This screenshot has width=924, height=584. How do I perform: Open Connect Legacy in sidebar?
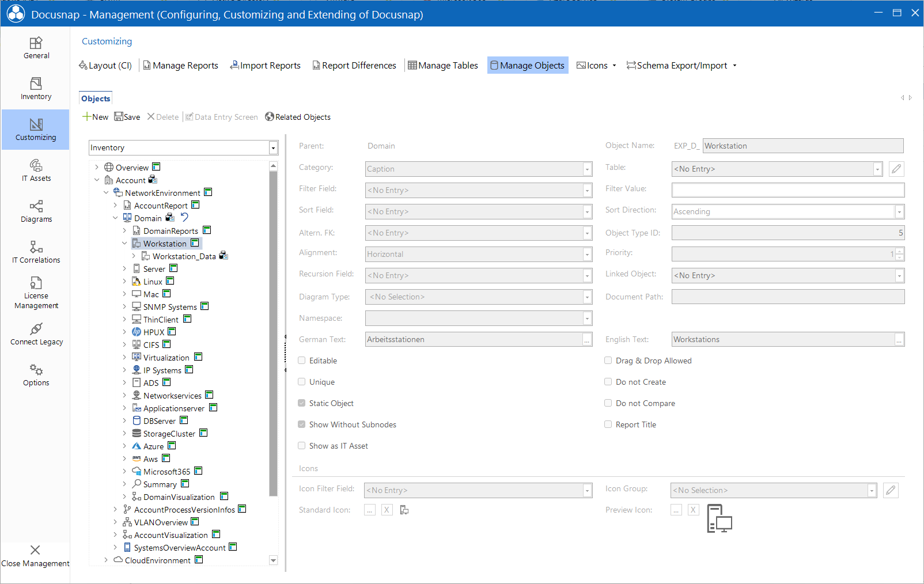point(36,334)
